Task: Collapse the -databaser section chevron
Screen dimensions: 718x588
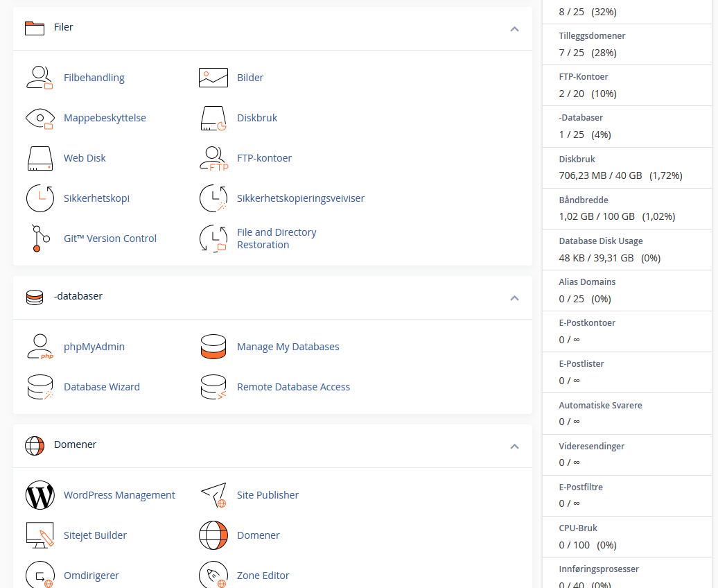Action: click(x=514, y=297)
